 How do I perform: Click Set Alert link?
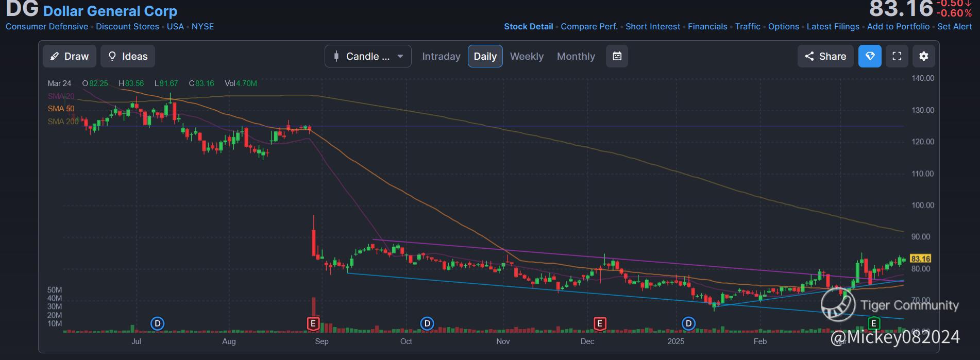[955, 26]
